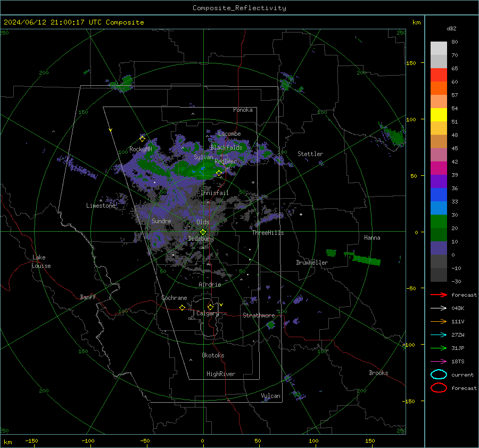Screen dimensions: 479x448
Task: Click the white 04DK arrow icon
Action: (x=439, y=308)
